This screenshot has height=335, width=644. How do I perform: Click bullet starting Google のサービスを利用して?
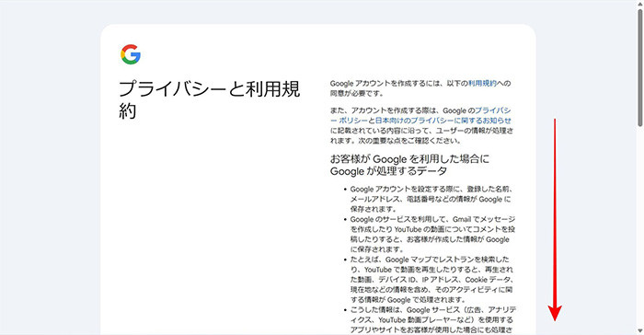click(x=432, y=235)
